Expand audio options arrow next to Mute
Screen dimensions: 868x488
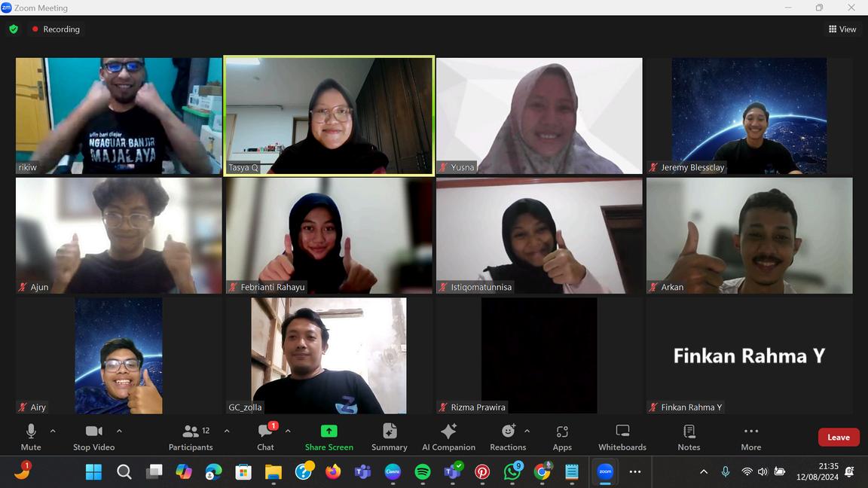(53, 431)
